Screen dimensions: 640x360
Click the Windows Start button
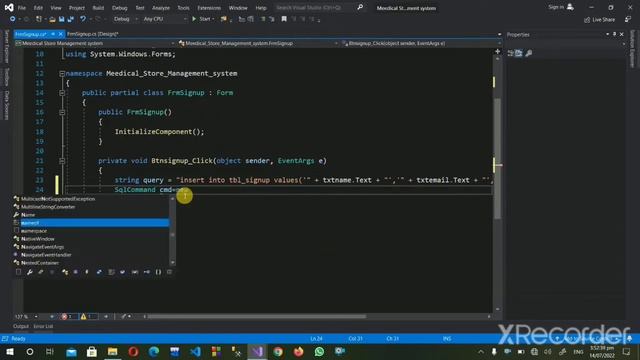click(x=9, y=351)
